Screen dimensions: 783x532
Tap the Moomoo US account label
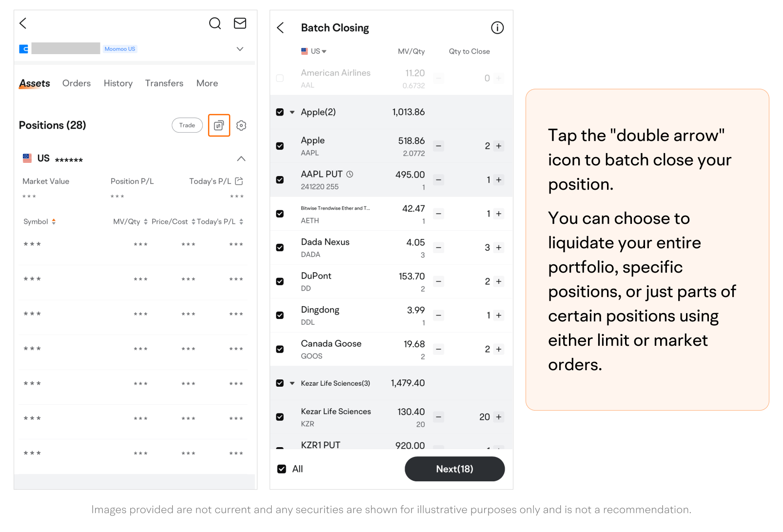pos(120,49)
